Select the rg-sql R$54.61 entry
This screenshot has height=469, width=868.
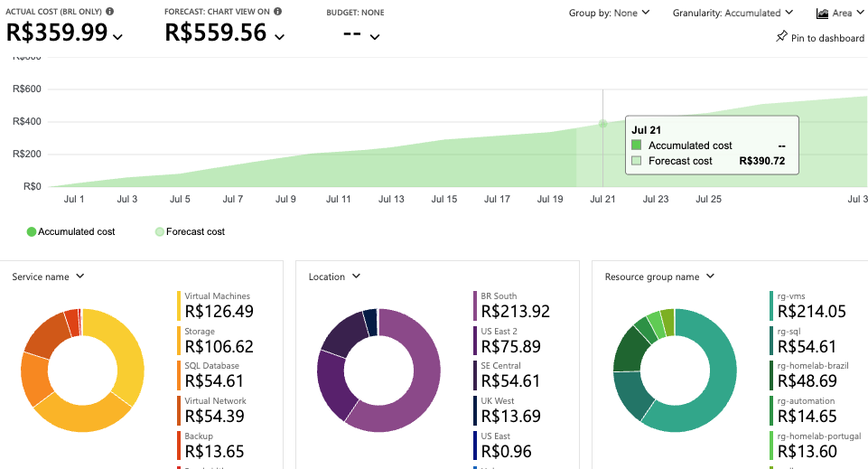click(803, 341)
